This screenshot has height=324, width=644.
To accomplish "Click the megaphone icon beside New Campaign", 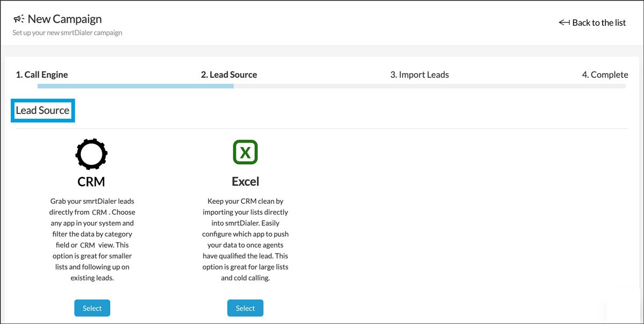I will (x=19, y=19).
